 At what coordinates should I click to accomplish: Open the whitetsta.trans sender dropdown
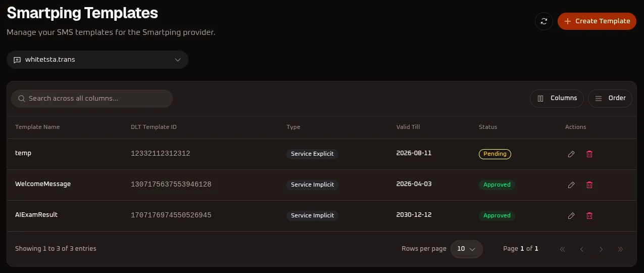97,60
